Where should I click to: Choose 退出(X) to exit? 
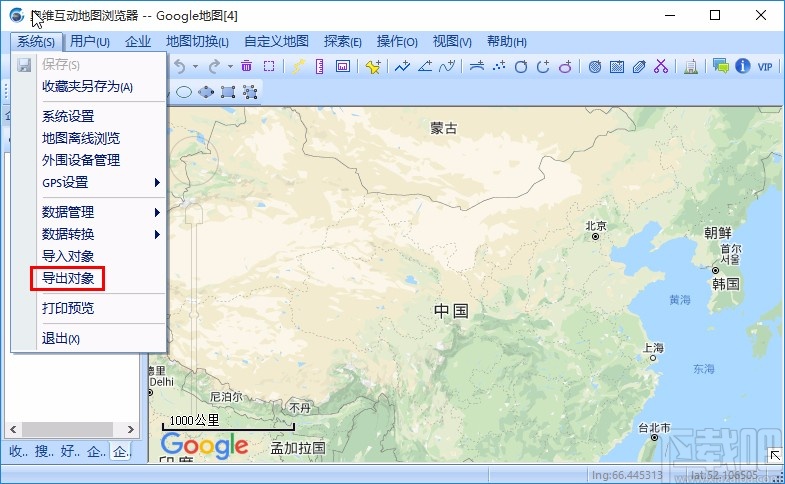[61, 338]
